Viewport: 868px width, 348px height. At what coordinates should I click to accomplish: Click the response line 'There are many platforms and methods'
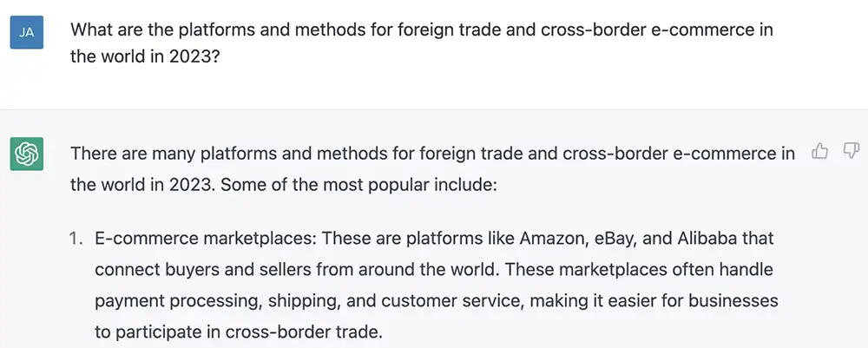click(432, 154)
